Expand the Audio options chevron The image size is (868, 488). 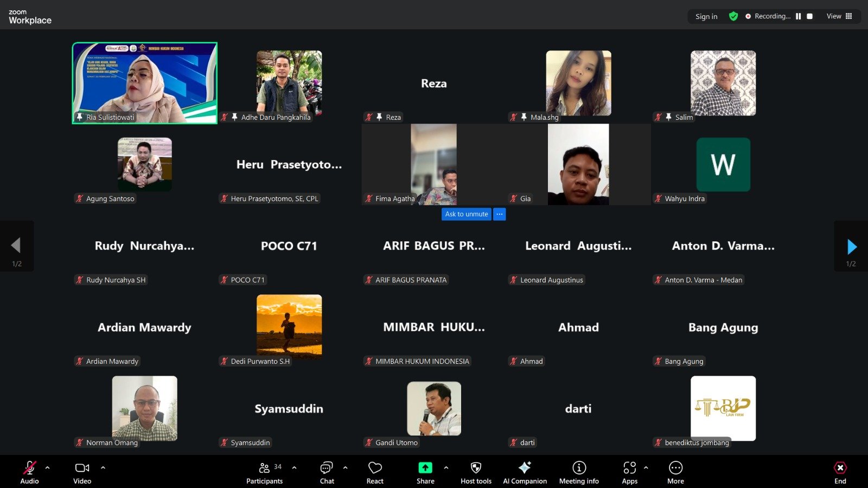click(x=48, y=467)
